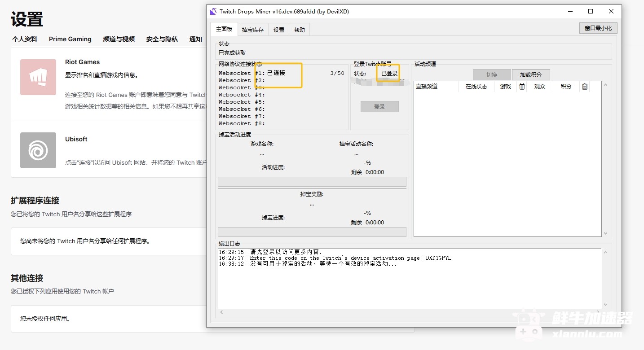This screenshot has height=350, width=644.
Task: Click Websocket #8 row
Action: pos(242,123)
